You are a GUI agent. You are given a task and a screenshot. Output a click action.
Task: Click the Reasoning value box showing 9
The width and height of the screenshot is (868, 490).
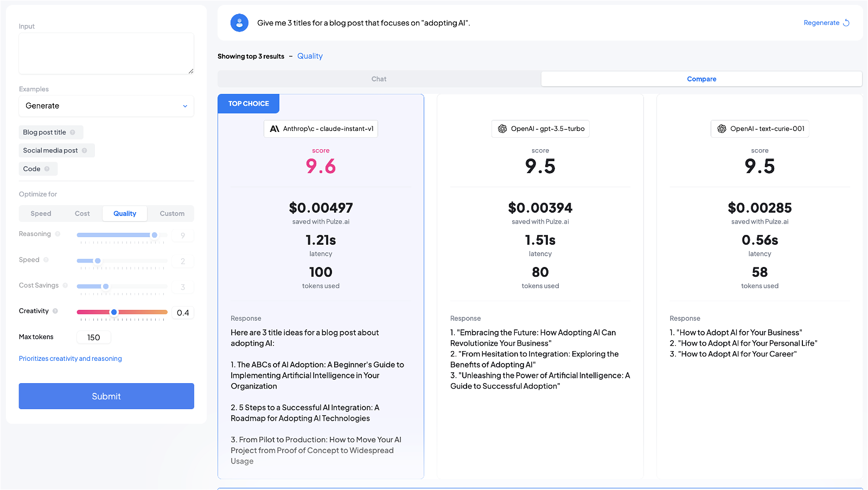coord(183,236)
